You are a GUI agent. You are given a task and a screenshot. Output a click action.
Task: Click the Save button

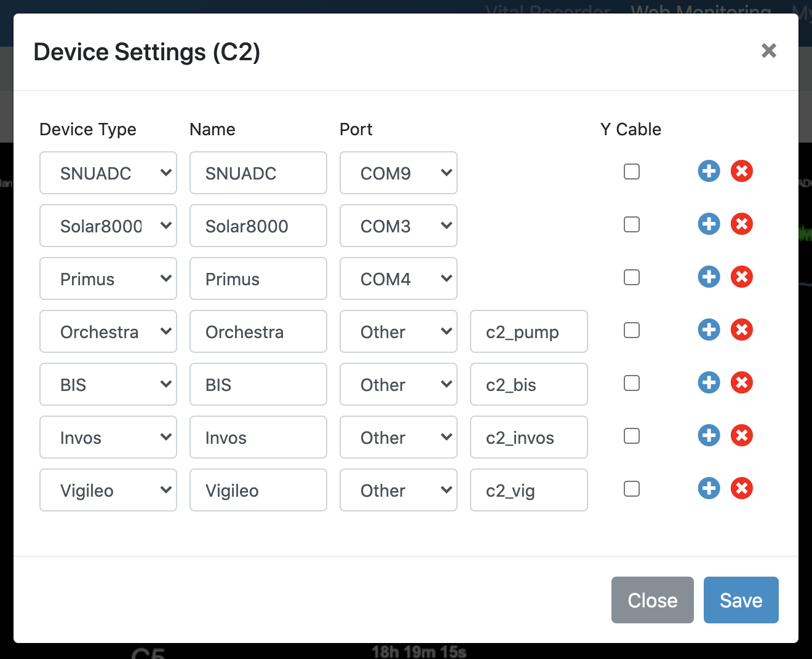pos(741,600)
